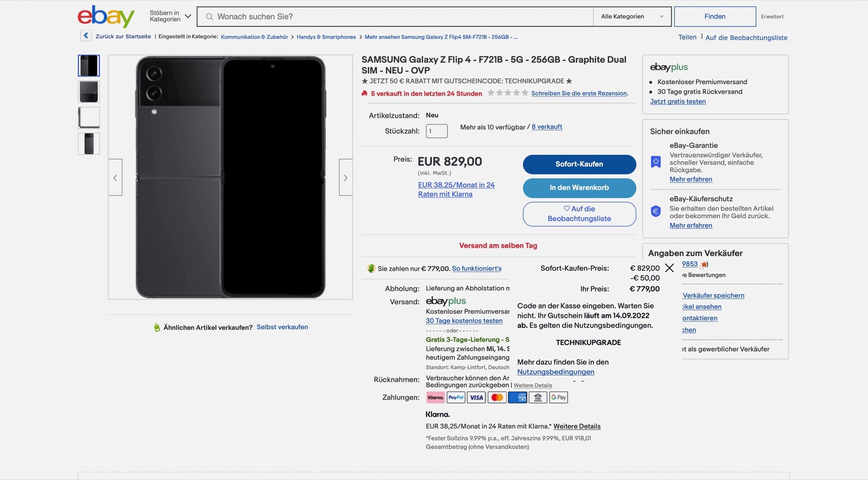Open Mehr ansehen Samsung Galaxy breadcrumb
Viewport: 868px width, 480px height.
tap(441, 37)
